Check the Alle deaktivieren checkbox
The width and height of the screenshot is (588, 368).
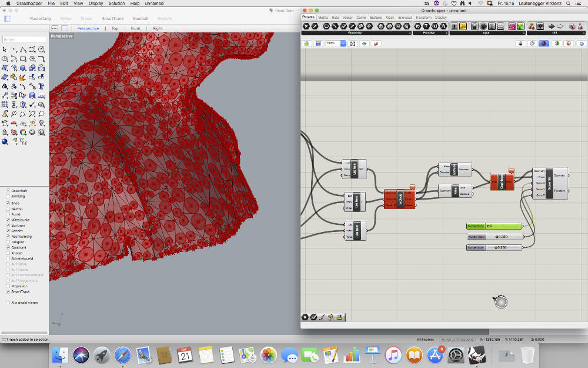pos(8,303)
